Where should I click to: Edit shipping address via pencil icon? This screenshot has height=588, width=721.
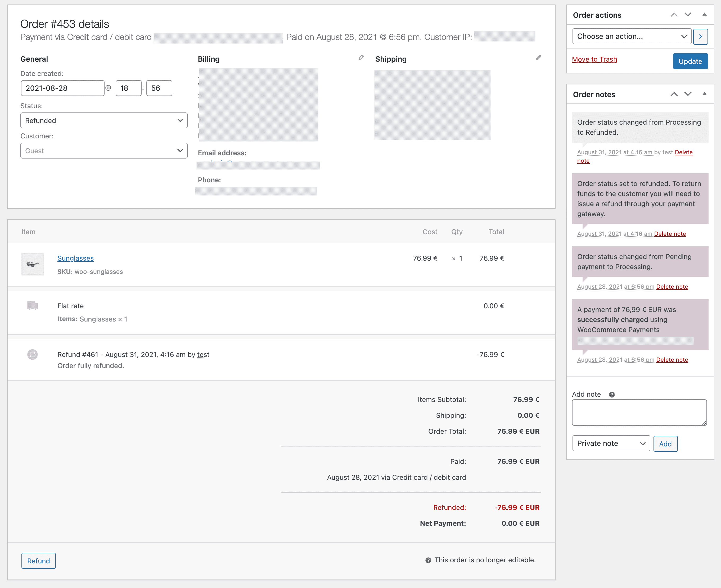538,58
